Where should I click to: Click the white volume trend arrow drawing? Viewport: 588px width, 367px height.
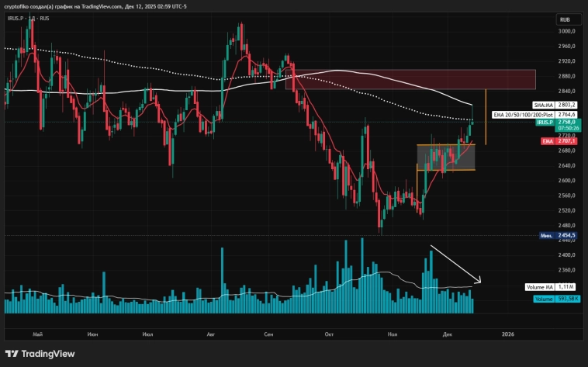tap(456, 265)
